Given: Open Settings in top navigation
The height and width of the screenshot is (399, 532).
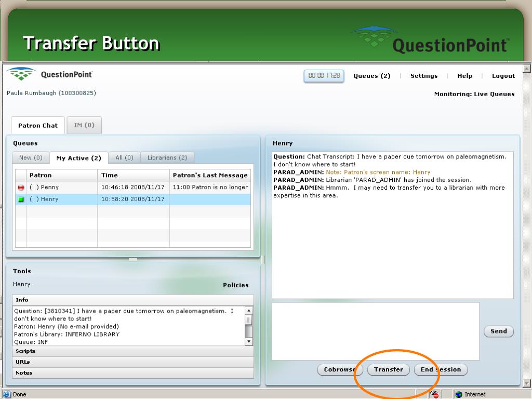Looking at the screenshot, I should 424,76.
